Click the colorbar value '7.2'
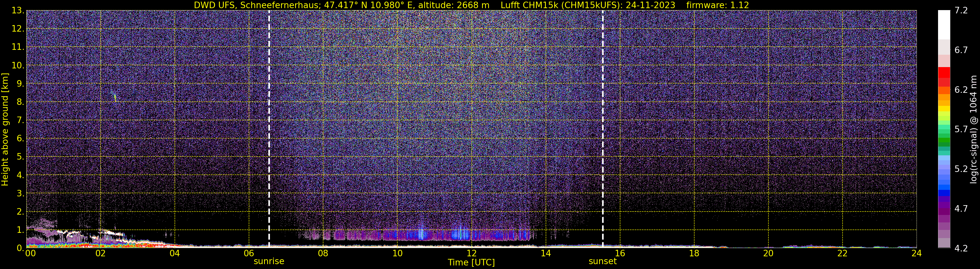980x269 pixels. [961, 11]
